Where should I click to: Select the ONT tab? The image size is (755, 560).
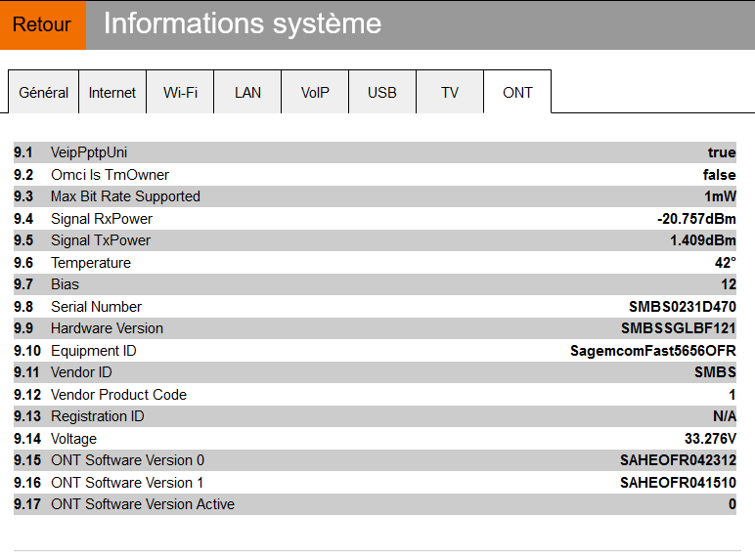pyautogui.click(x=517, y=93)
